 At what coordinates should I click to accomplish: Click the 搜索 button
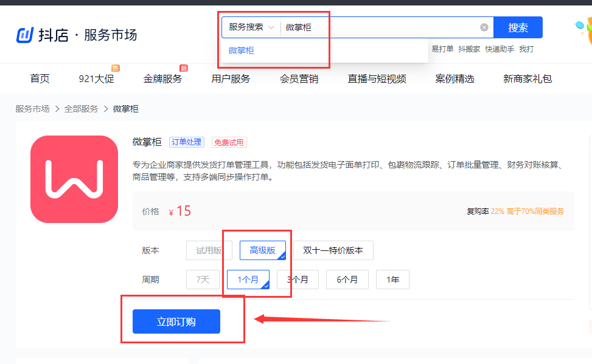tap(518, 27)
